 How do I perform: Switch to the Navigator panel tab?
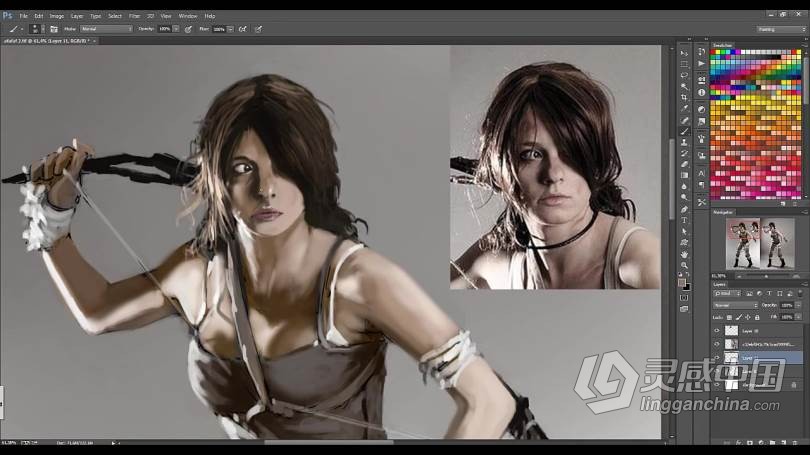[x=723, y=212]
